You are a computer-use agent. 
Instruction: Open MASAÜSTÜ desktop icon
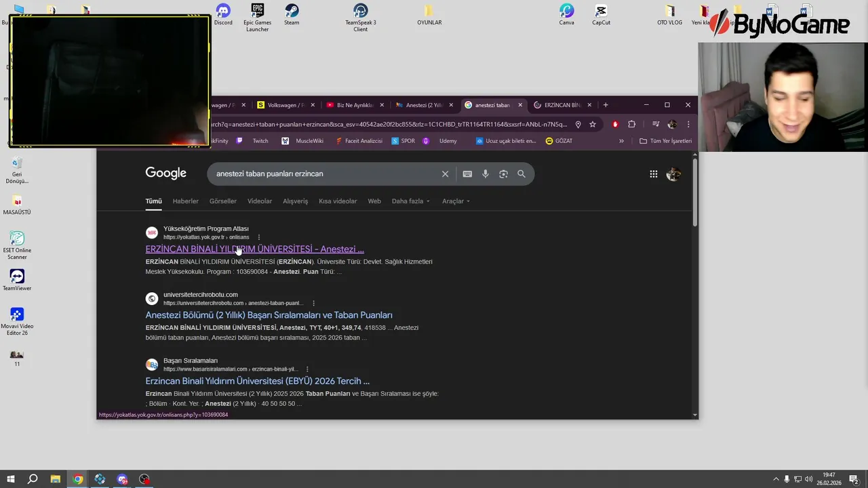click(x=17, y=205)
